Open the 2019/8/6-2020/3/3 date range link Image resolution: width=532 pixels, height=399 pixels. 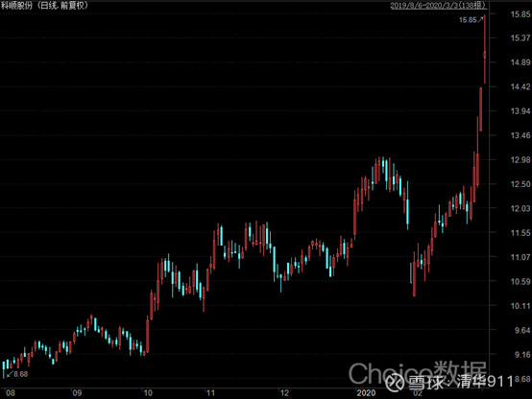438,6
